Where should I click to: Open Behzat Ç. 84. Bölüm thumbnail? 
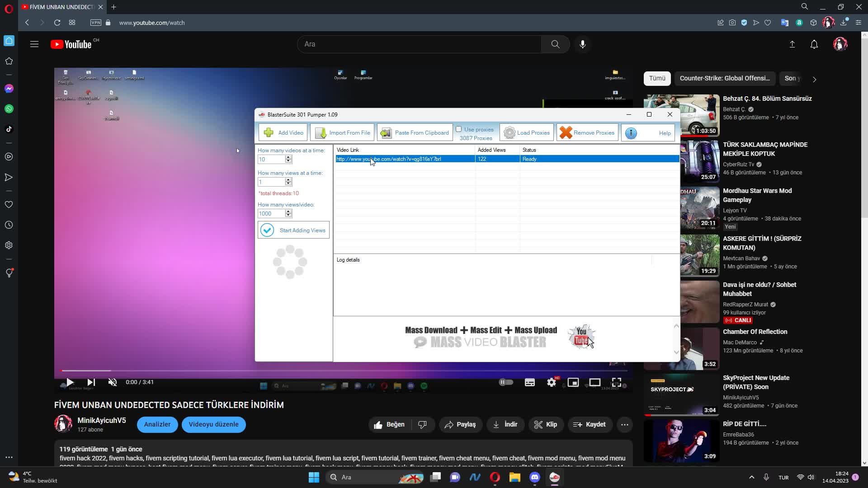pos(682,115)
